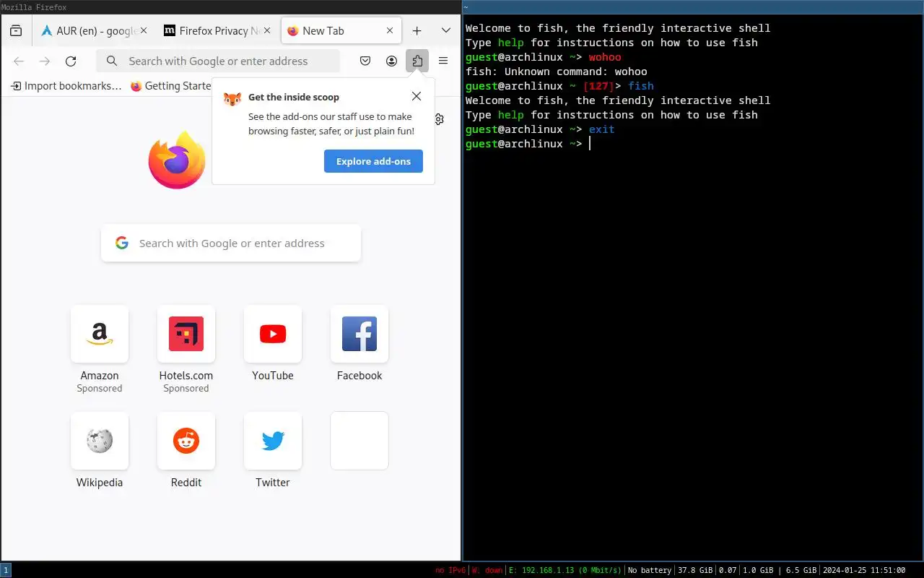Screen dimensions: 924x578
Task: Switch to the AUR (en) tab
Action: pos(94,31)
